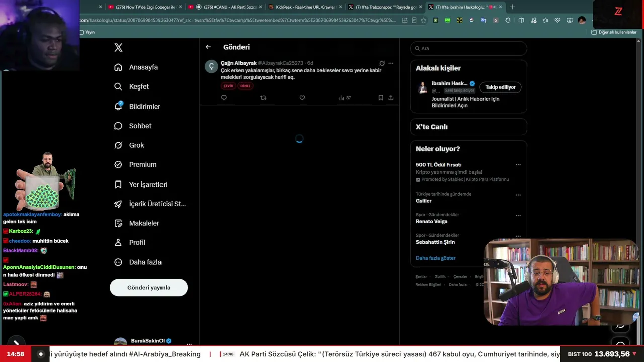Open the Renato Veiga trending topic
The height and width of the screenshot is (362, 644).
click(431, 221)
